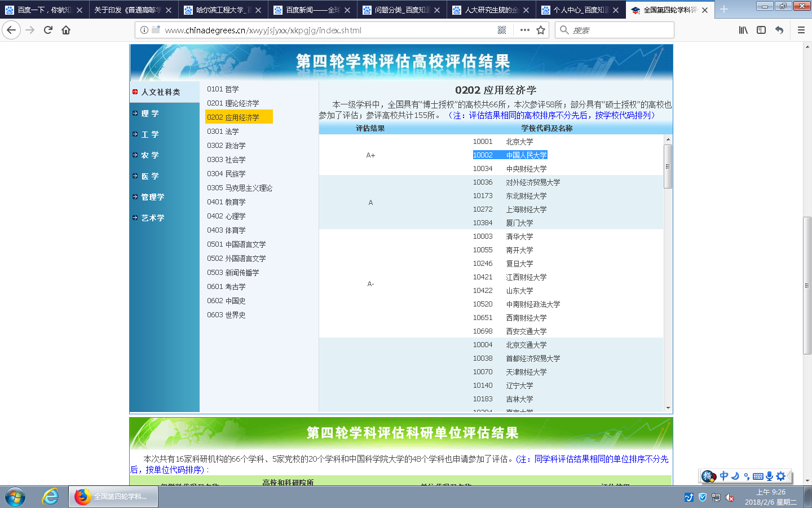Select the 人文社科类 category
Screen dimensions: 812x508
pyautogui.click(x=161, y=92)
